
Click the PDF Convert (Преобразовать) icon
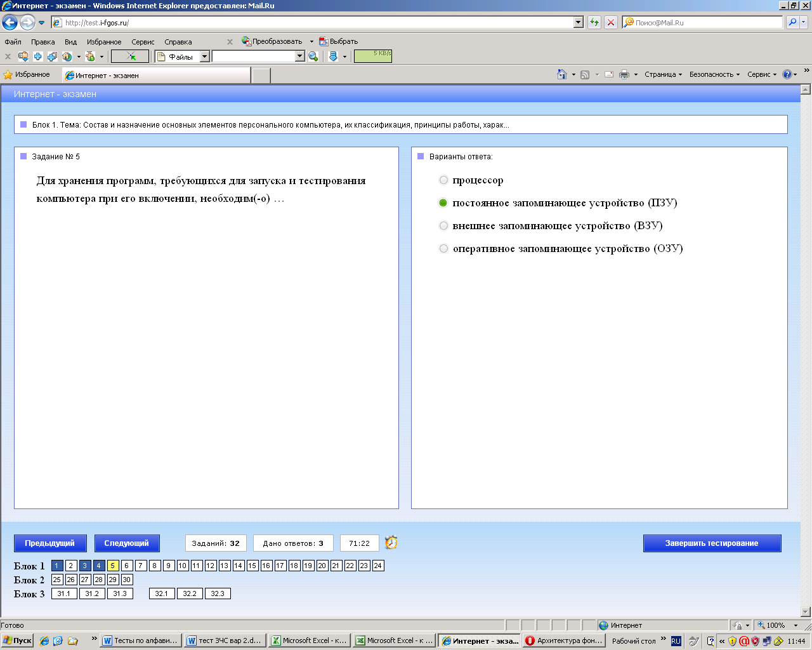(x=247, y=41)
